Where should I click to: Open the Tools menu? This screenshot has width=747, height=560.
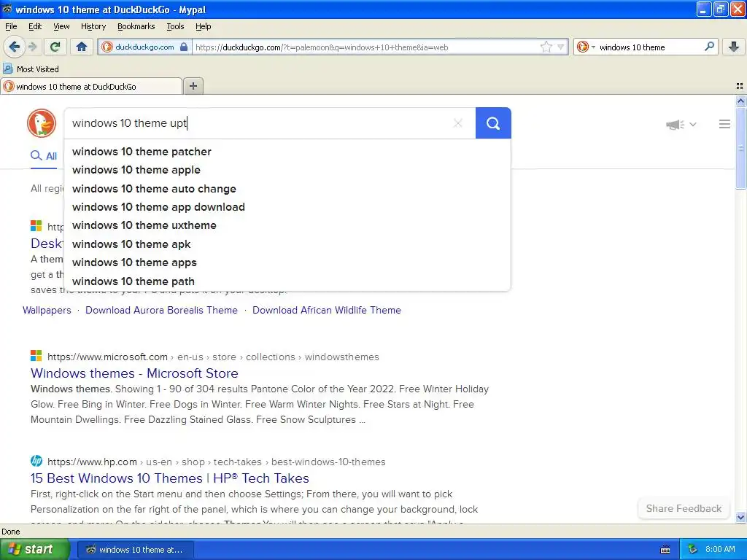coord(175,26)
